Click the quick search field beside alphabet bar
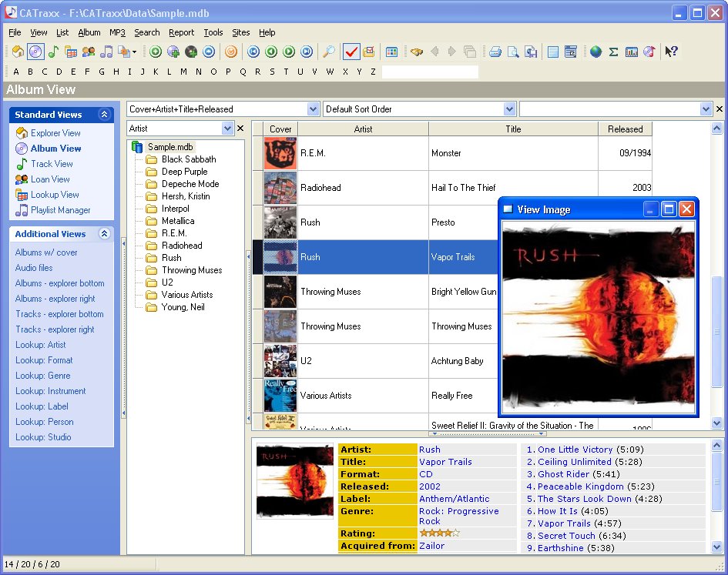Image resolution: width=728 pixels, height=575 pixels. [430, 72]
